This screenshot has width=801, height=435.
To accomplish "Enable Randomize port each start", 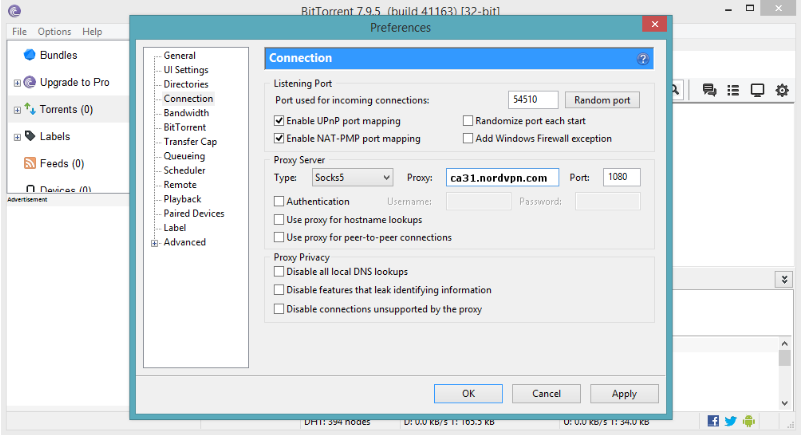I will (468, 121).
